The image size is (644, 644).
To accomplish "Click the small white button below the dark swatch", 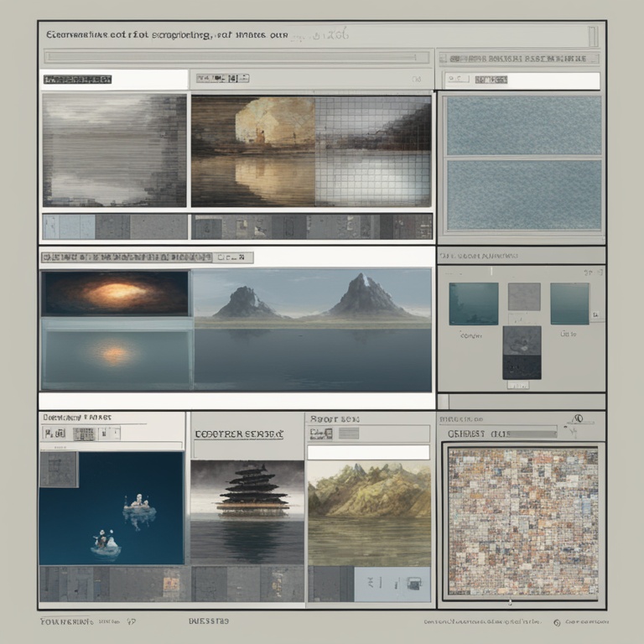I will 518,385.
